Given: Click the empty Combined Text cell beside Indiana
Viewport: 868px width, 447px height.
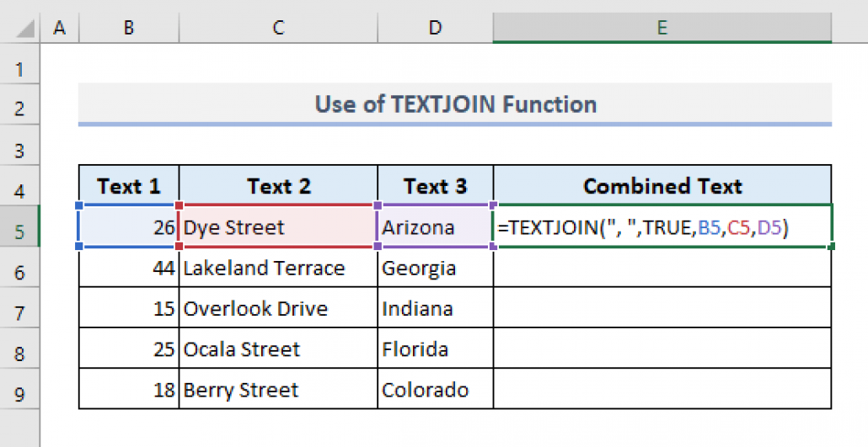Looking at the screenshot, I should coord(662,307).
